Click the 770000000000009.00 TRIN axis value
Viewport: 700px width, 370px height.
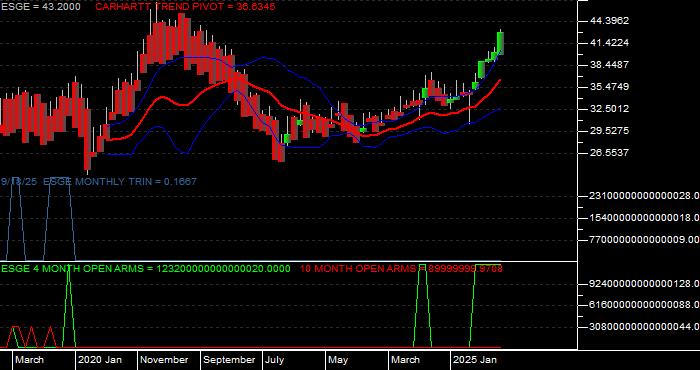[x=645, y=240]
